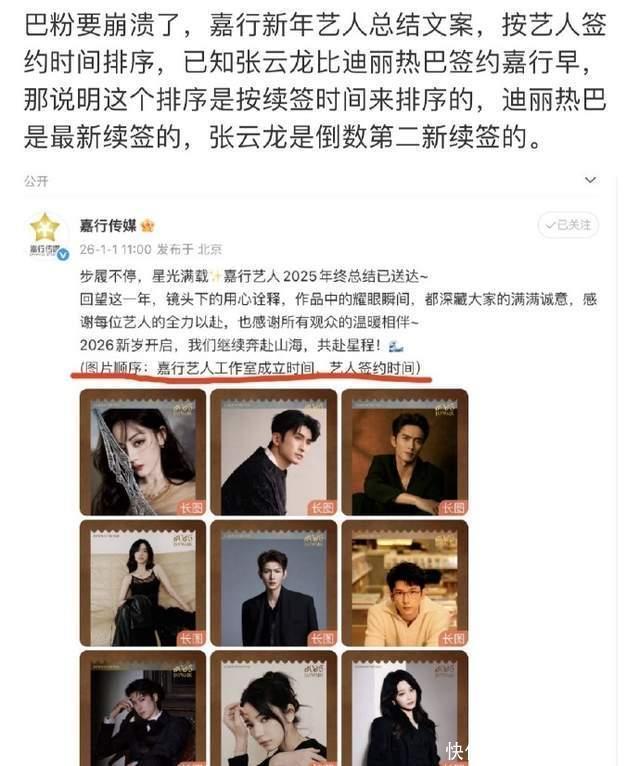The height and width of the screenshot is (766, 640).
Task: Expand the chevron dropdown next to 公开
Action: click(x=590, y=180)
